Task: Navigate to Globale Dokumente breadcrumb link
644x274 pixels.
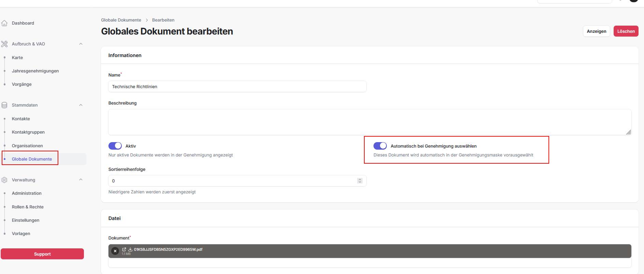Action: [121, 20]
